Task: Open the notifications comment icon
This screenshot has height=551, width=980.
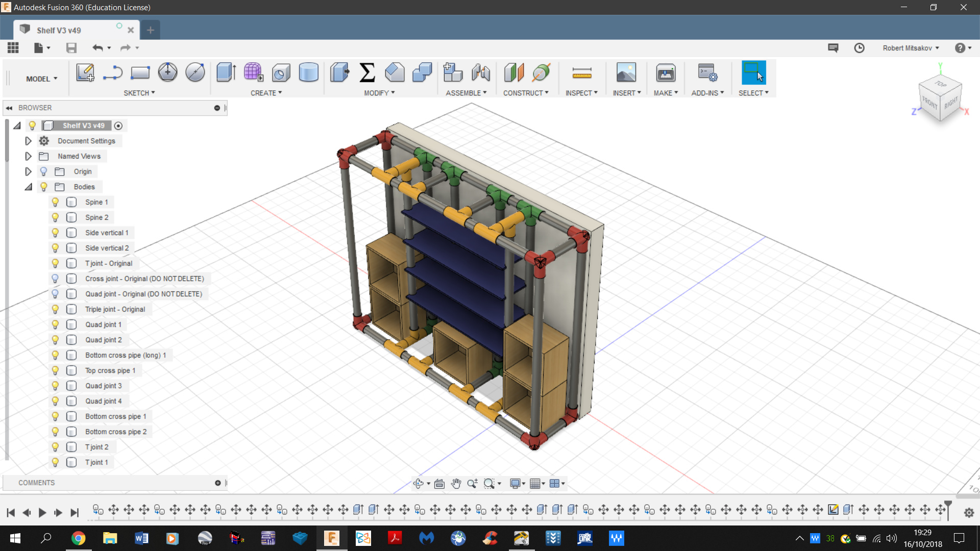Action: pyautogui.click(x=833, y=47)
